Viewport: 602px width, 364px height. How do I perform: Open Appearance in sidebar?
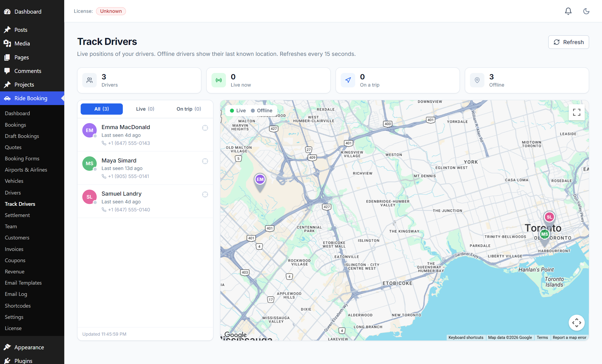(x=32, y=347)
